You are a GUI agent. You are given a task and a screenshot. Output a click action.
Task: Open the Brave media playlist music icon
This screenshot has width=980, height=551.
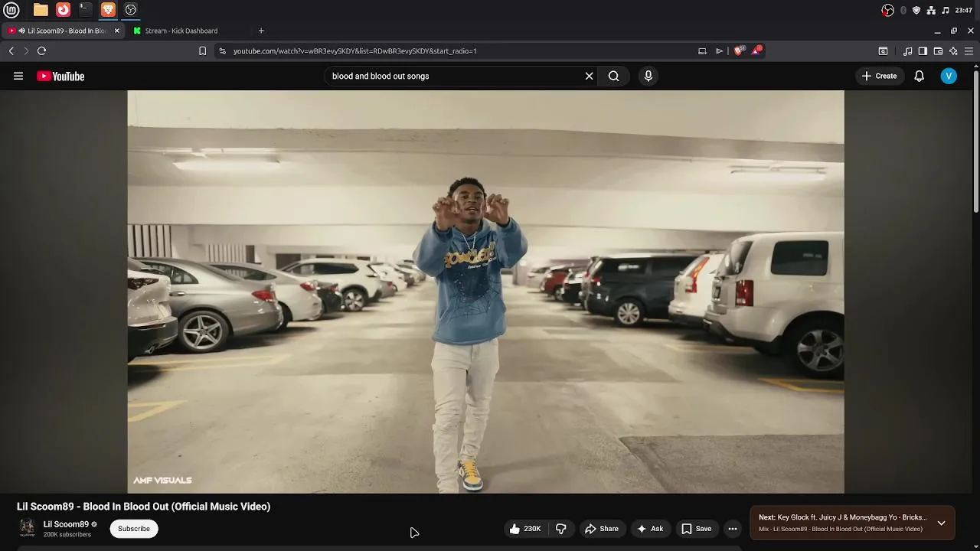[x=907, y=51]
